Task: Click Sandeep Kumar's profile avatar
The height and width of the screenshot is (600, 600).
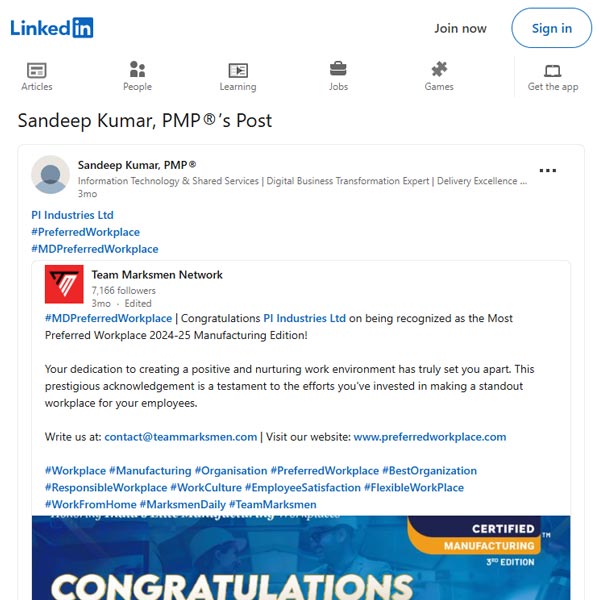Action: [x=50, y=174]
